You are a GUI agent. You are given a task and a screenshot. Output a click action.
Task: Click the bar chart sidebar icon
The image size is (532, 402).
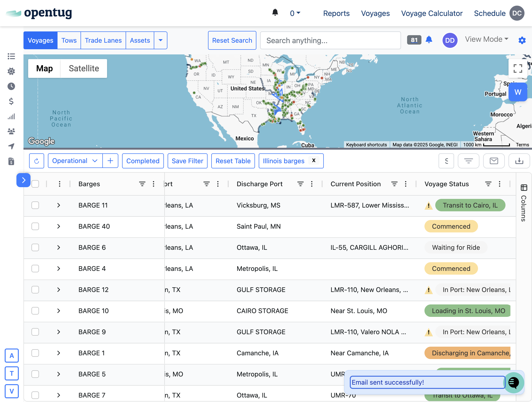11,117
